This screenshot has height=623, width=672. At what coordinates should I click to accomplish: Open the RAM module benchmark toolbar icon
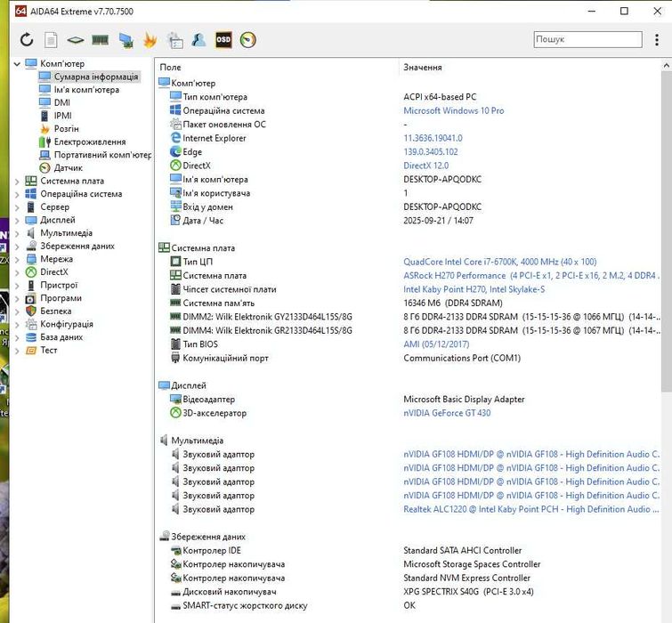[x=101, y=40]
